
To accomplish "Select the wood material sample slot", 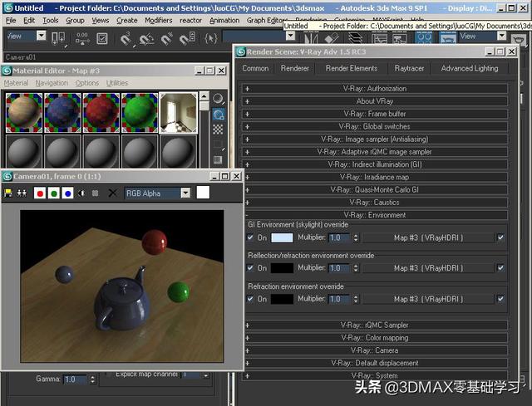I will 24,113.
